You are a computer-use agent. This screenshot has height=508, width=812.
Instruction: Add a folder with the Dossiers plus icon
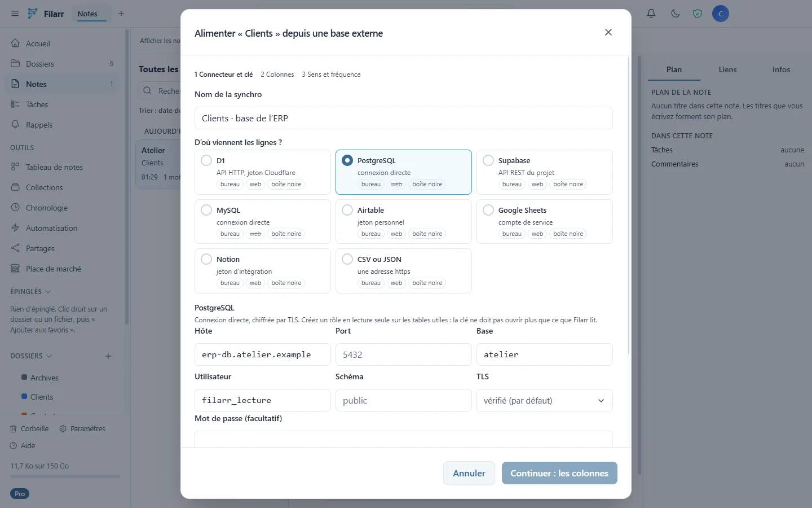tap(108, 356)
